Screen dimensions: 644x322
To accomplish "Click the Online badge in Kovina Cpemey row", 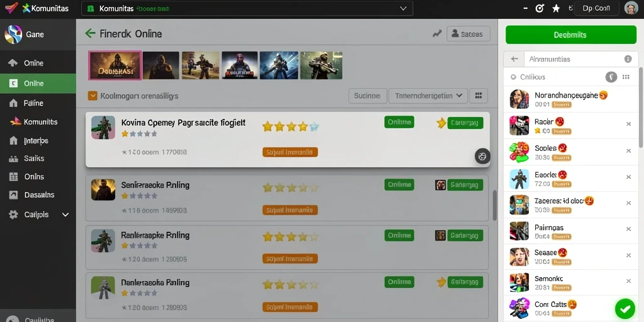I will (x=399, y=122).
